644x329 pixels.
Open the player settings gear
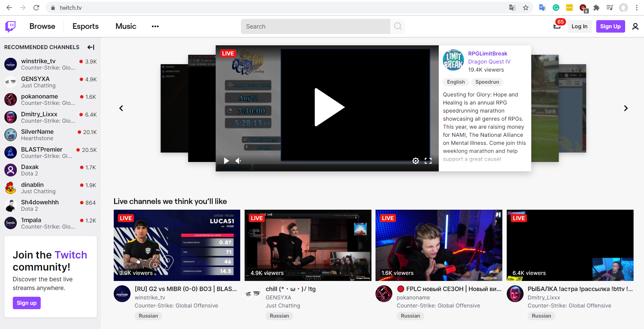coord(416,161)
